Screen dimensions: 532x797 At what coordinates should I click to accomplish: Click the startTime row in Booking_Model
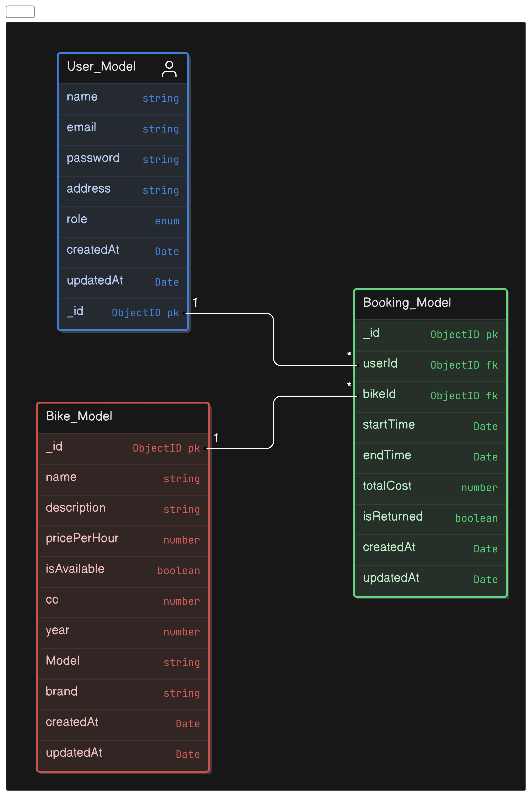coord(430,425)
